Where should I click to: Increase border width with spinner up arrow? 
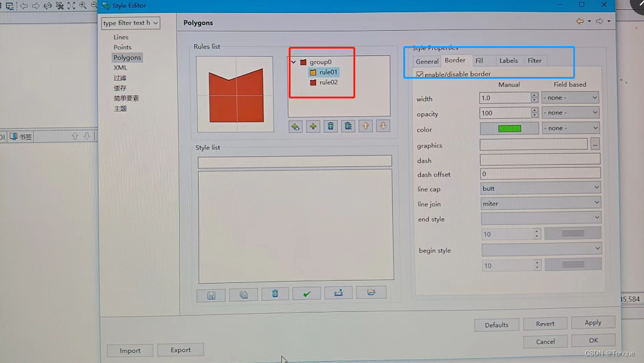coord(534,95)
